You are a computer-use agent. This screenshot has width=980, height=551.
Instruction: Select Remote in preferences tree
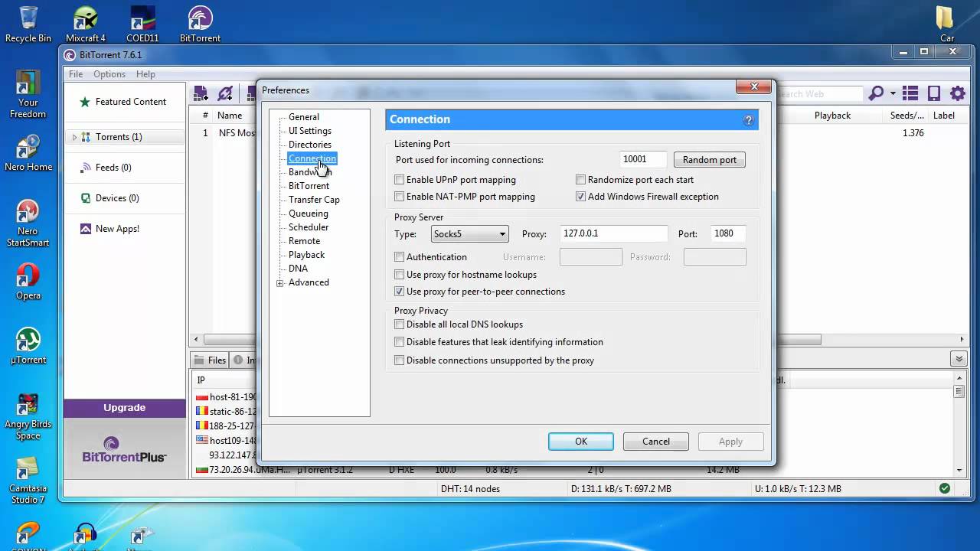(x=304, y=241)
